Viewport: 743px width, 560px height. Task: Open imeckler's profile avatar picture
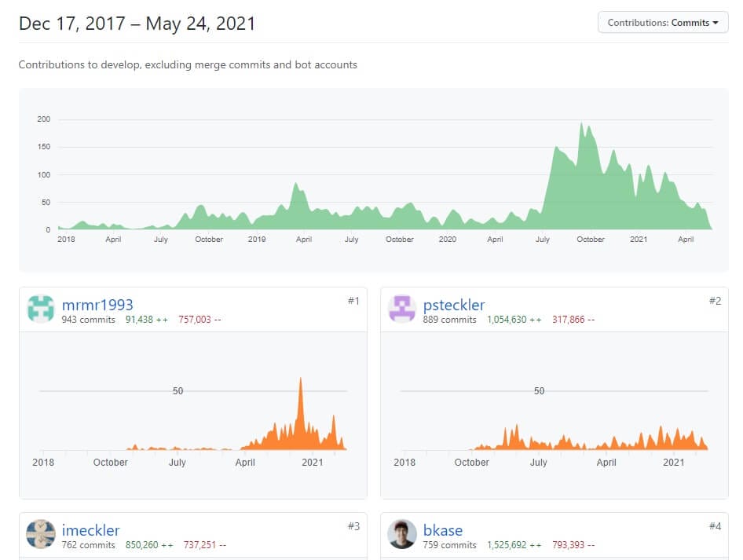click(x=41, y=534)
